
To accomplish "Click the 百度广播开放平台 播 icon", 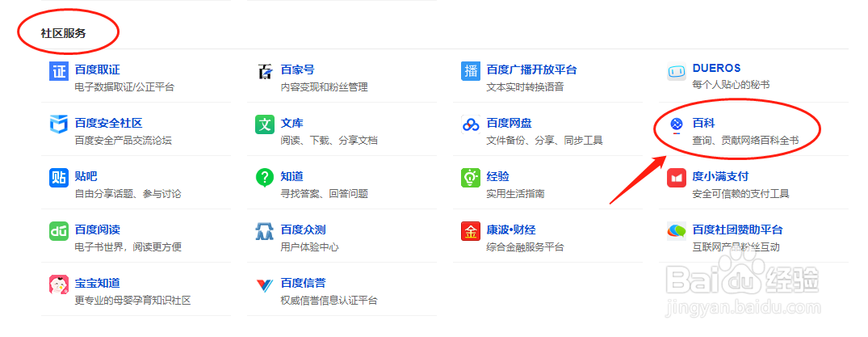I will (471, 71).
